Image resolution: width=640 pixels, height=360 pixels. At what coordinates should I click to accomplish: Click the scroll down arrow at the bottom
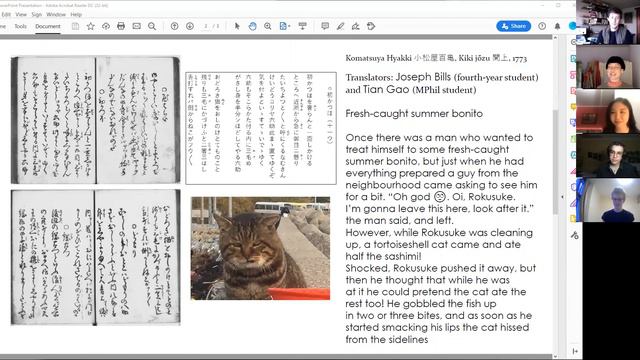pos(555,356)
